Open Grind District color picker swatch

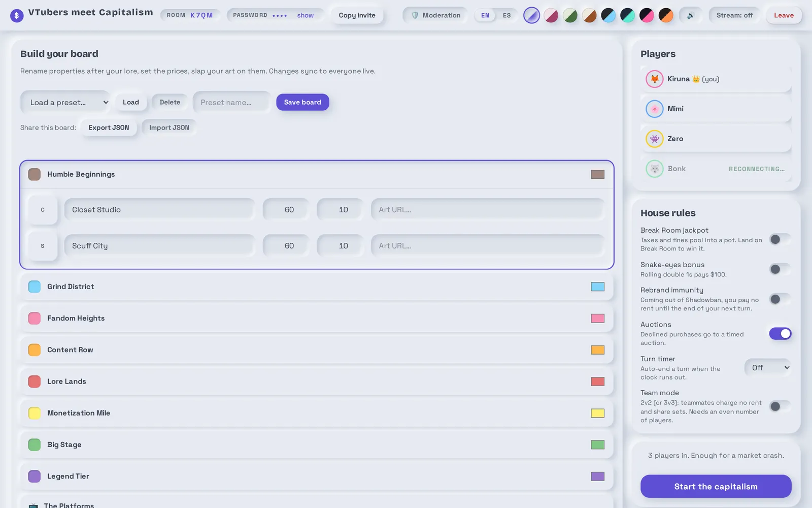(598, 287)
